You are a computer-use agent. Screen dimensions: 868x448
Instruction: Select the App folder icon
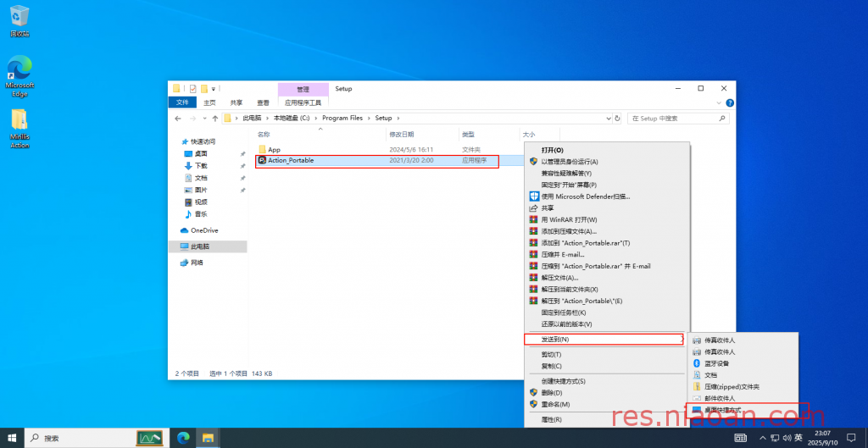[x=263, y=149]
